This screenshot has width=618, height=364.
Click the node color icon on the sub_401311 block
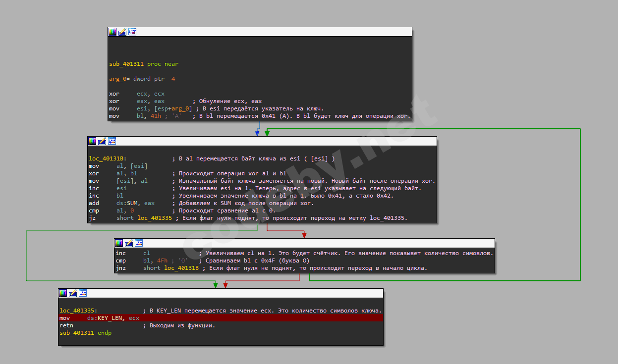pyautogui.click(x=112, y=32)
